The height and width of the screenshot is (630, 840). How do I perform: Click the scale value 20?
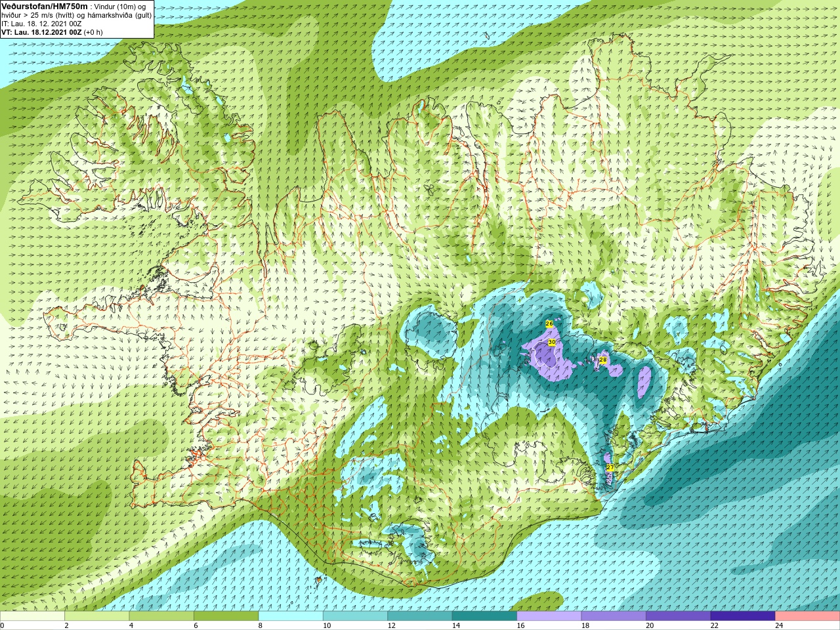pos(650,625)
